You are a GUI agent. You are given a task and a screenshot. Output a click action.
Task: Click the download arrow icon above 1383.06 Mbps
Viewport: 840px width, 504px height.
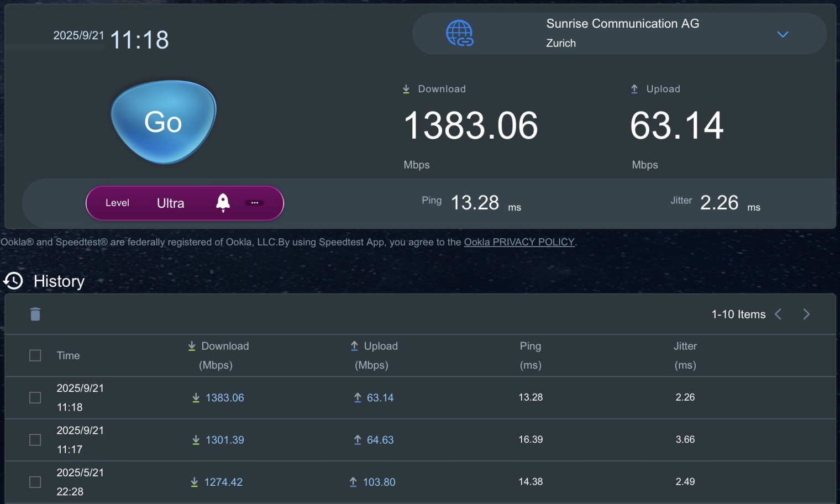point(406,89)
